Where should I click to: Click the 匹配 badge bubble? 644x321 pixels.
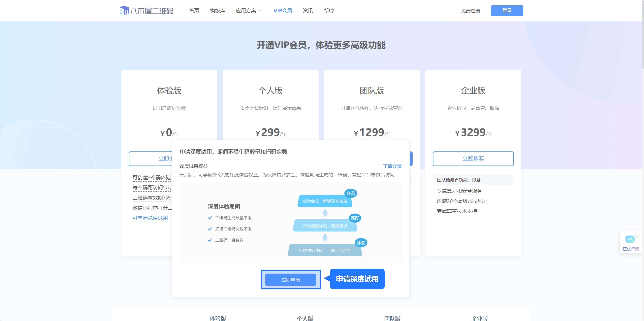[x=355, y=218]
